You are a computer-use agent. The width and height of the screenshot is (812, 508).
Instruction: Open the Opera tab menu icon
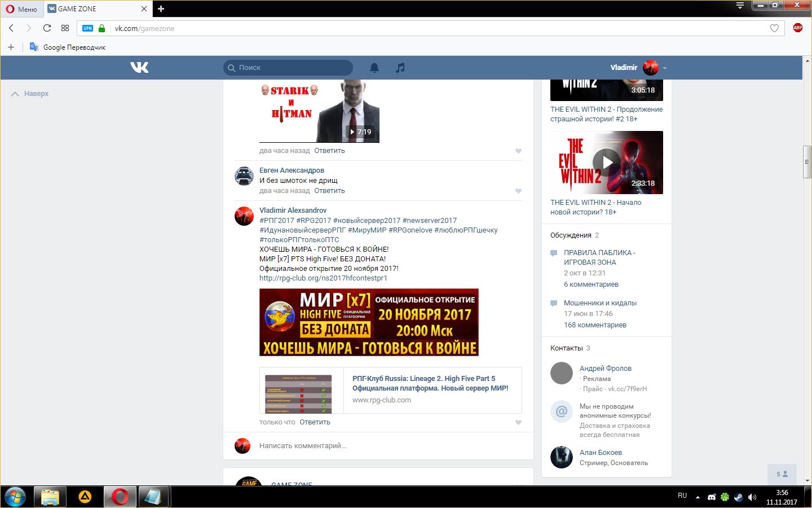tap(740, 6)
